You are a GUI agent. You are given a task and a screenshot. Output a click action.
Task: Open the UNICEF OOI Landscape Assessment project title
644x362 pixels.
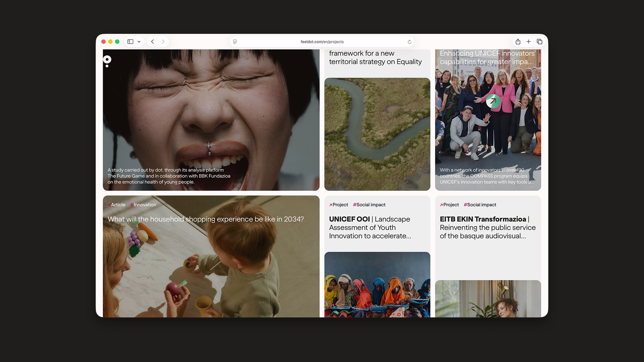(370, 227)
